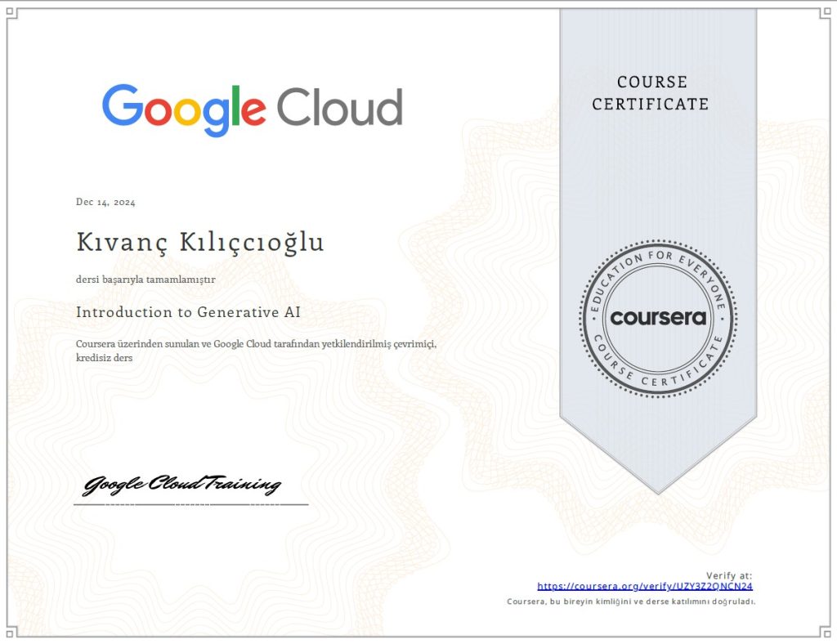Click the gray Cloud word in the logo
This screenshot has width=837, height=644.
pyautogui.click(x=339, y=108)
